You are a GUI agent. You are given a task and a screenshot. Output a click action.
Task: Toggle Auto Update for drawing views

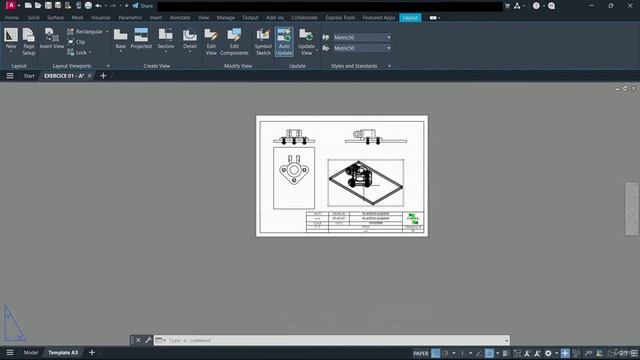pos(284,42)
